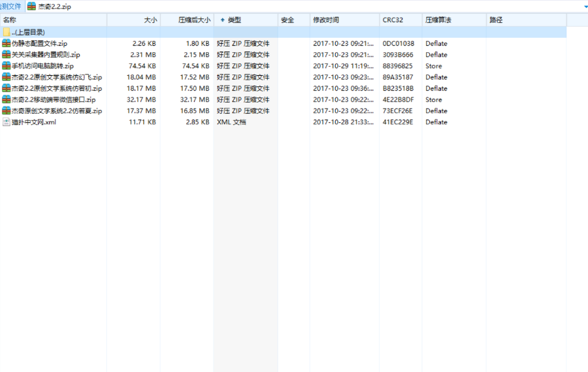Select file 关关采集器内置规则.zip
The width and height of the screenshot is (588, 372).
pos(46,55)
